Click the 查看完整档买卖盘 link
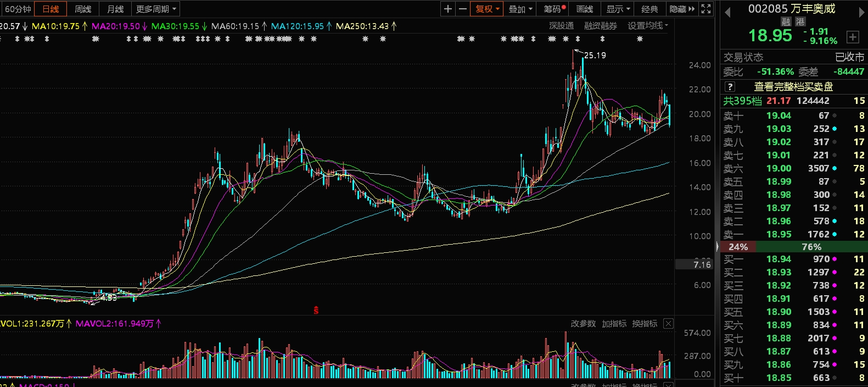The width and height of the screenshot is (868, 387). (x=793, y=86)
